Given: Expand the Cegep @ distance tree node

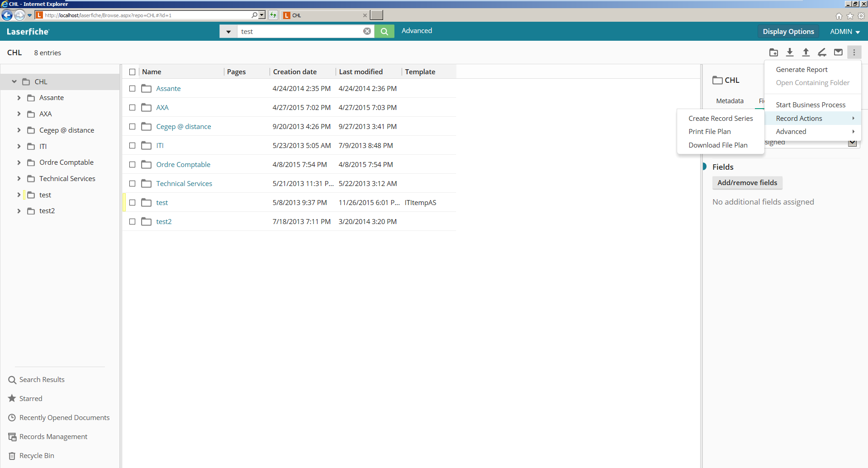Looking at the screenshot, I should click(x=19, y=130).
